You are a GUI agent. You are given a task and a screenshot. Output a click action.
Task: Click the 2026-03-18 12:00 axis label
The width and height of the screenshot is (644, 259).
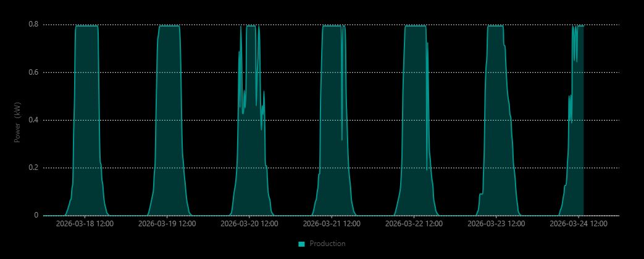click(x=83, y=223)
